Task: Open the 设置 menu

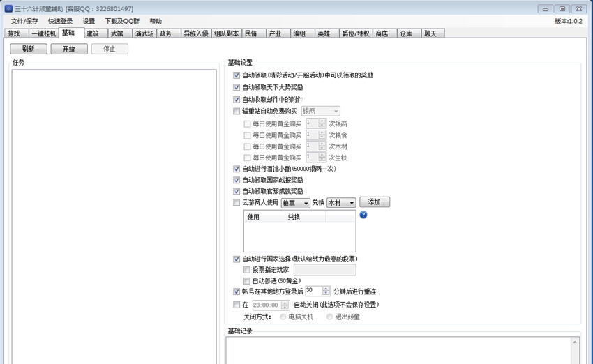Action: coord(89,21)
